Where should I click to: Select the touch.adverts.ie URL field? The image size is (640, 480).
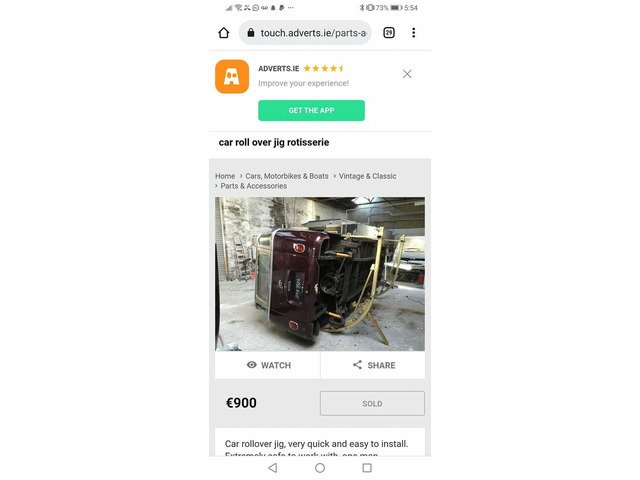pos(305,33)
